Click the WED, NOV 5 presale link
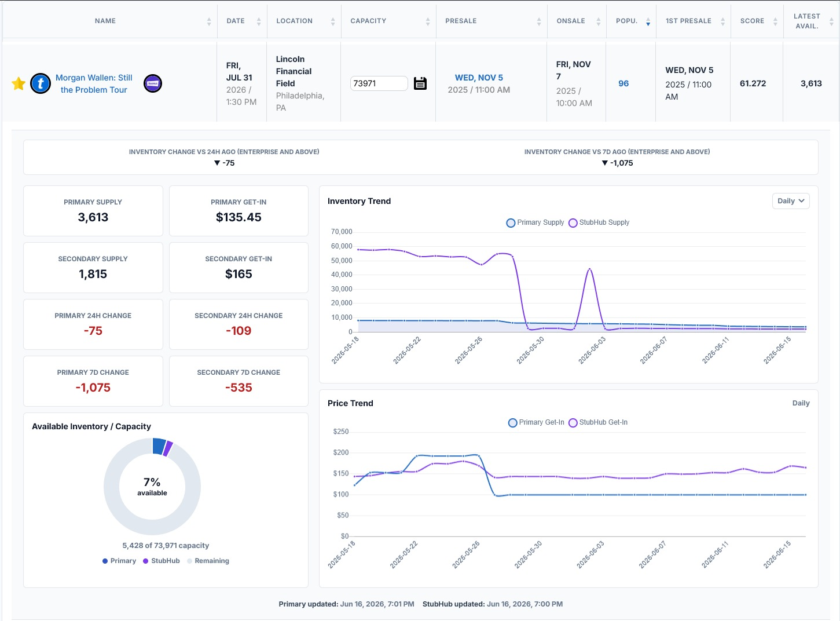The width and height of the screenshot is (840, 621). click(479, 78)
